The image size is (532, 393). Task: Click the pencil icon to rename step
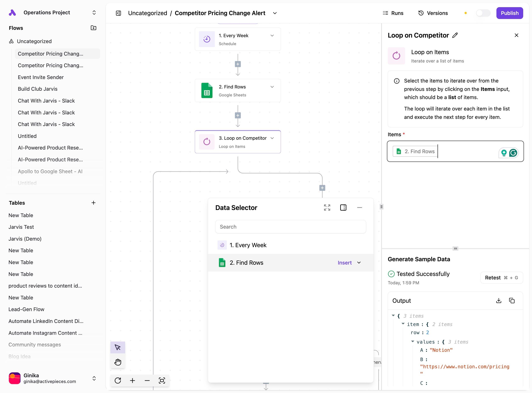[x=455, y=35]
